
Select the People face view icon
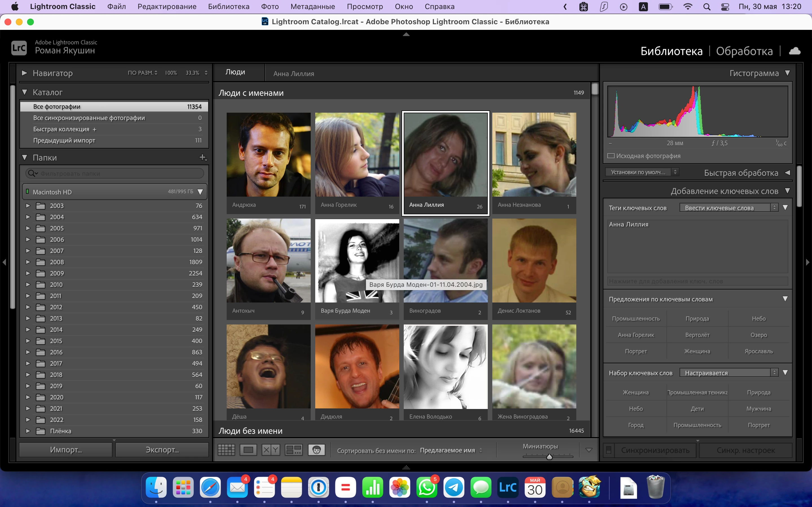coord(316,450)
